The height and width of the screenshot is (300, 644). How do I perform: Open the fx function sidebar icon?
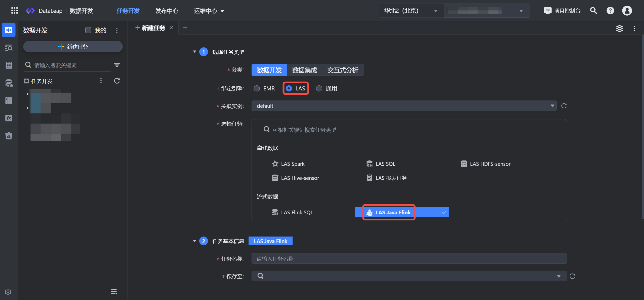[9, 118]
